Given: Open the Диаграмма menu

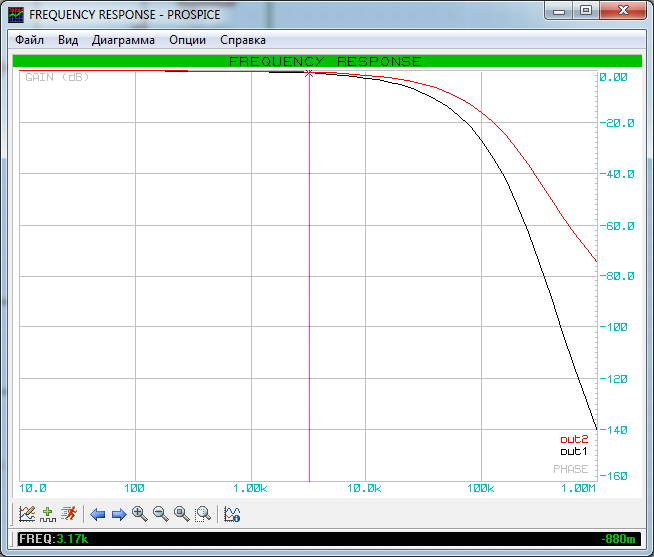Looking at the screenshot, I should point(123,40).
